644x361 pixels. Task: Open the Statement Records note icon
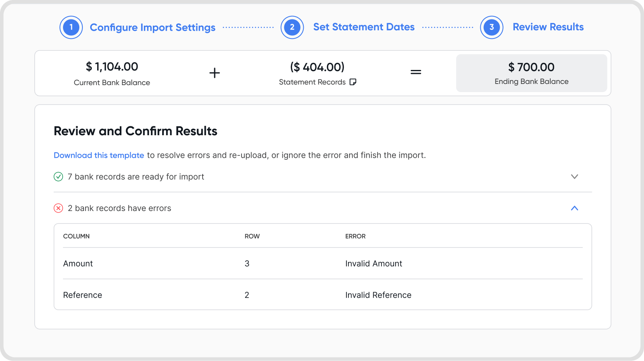(x=353, y=82)
